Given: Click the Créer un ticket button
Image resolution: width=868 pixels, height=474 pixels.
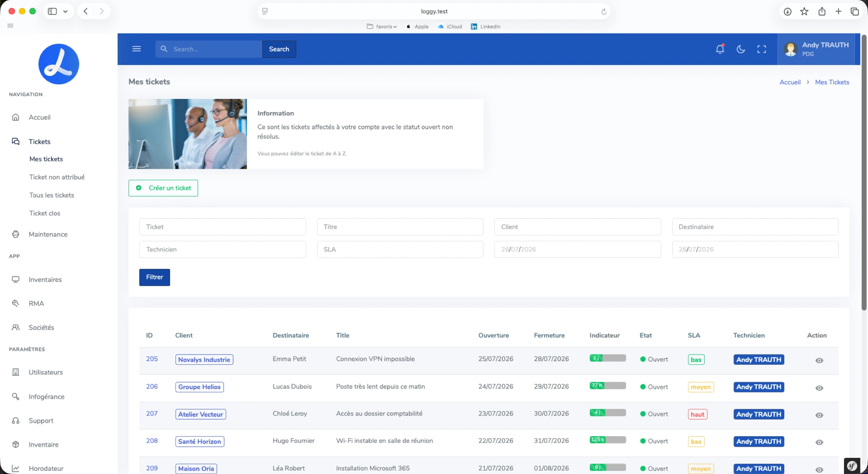Looking at the screenshot, I should pos(163,188).
